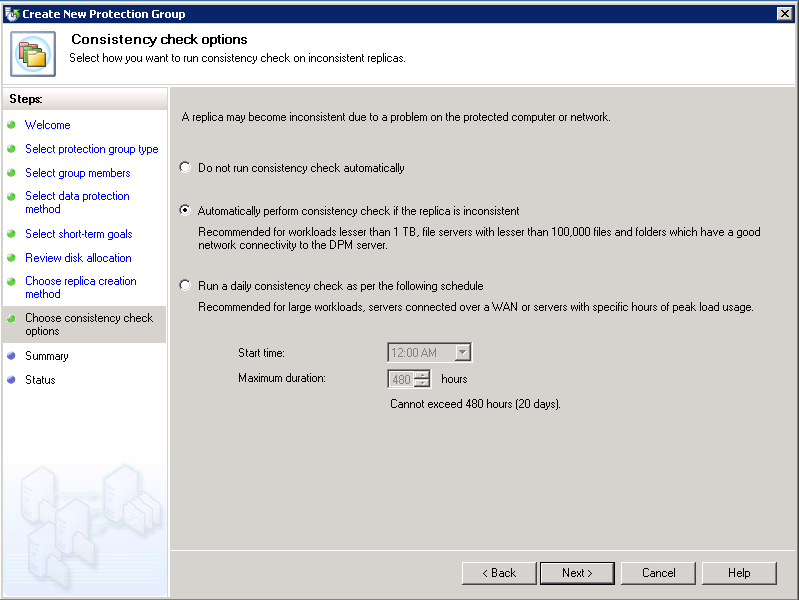Go to the Welcome step
The width and height of the screenshot is (799, 600).
[x=48, y=125]
